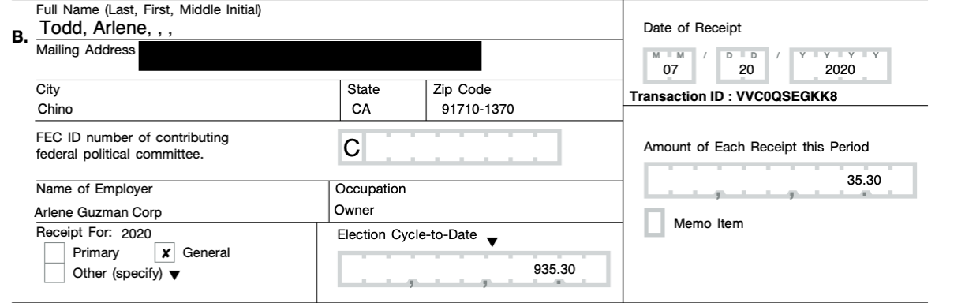The width and height of the screenshot is (980, 303).
Task: Click the Election Cycle-to-Date arrow
Action: point(492,242)
